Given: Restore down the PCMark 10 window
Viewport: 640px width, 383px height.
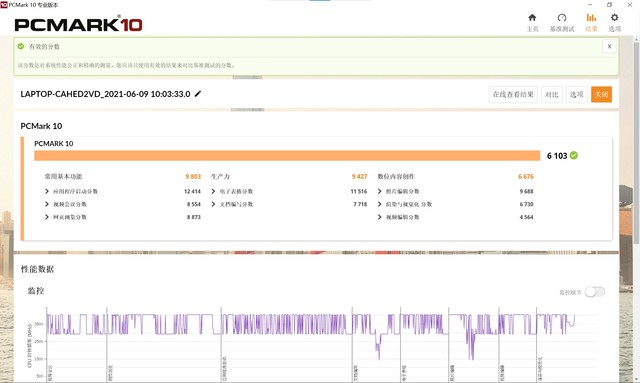Looking at the screenshot, I should tap(609, 4).
